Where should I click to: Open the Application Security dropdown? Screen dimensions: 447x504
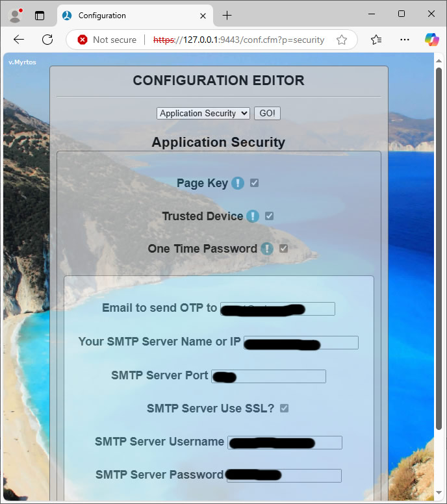[x=203, y=113]
